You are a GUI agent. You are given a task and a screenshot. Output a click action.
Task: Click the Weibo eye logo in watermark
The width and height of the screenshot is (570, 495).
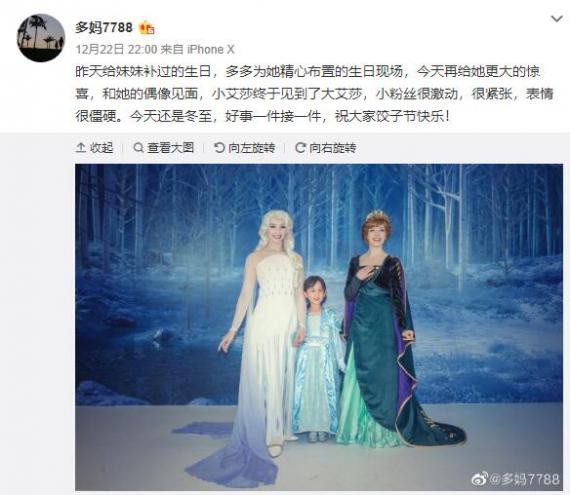tap(480, 479)
